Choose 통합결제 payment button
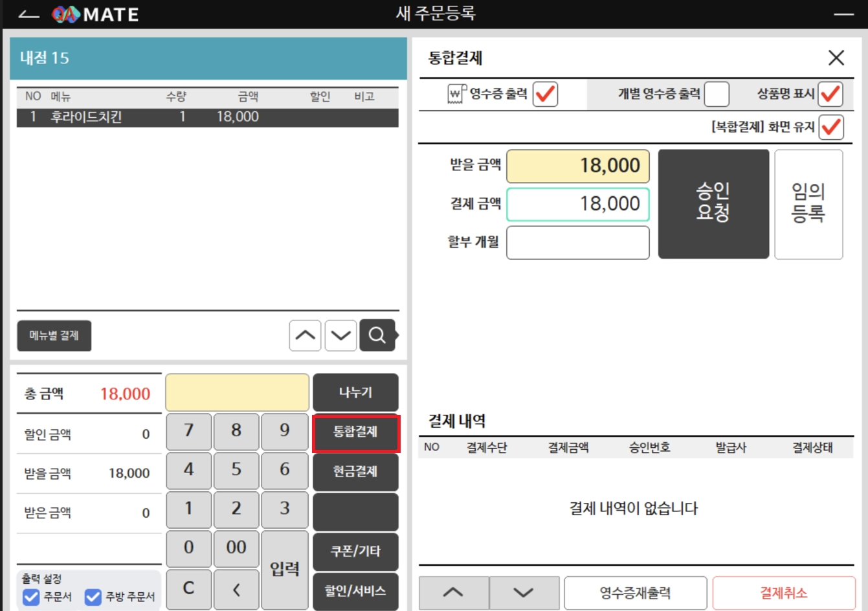Viewport: 868px width, 611px height. 355,432
